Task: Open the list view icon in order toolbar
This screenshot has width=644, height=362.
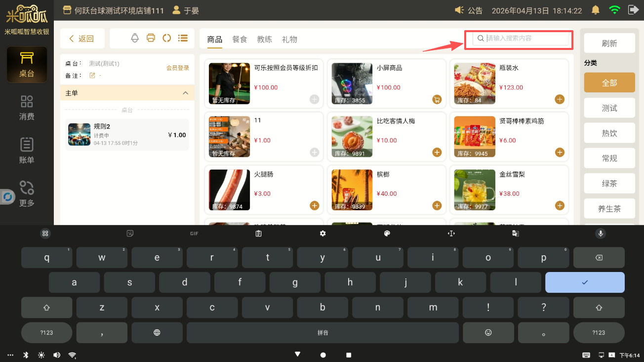Action: tap(183, 38)
